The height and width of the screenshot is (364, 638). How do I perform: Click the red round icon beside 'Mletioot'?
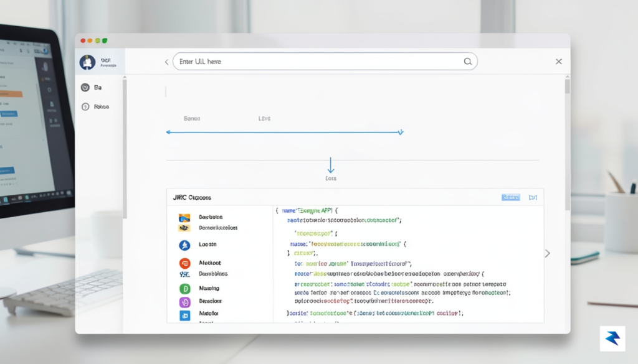[x=184, y=263]
